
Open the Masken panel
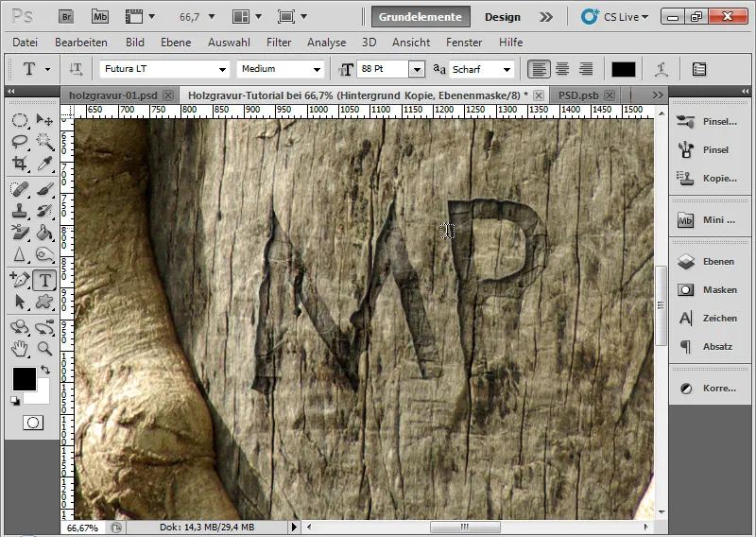click(710, 290)
